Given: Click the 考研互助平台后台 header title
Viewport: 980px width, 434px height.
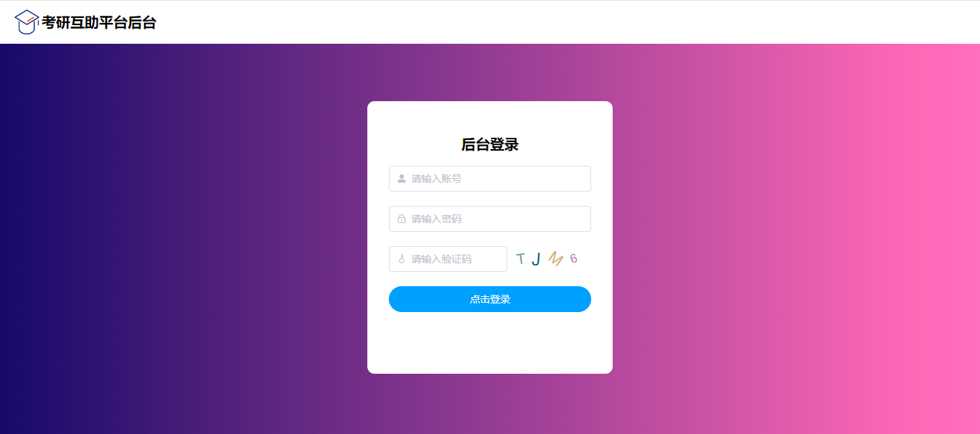Looking at the screenshot, I should 99,23.
